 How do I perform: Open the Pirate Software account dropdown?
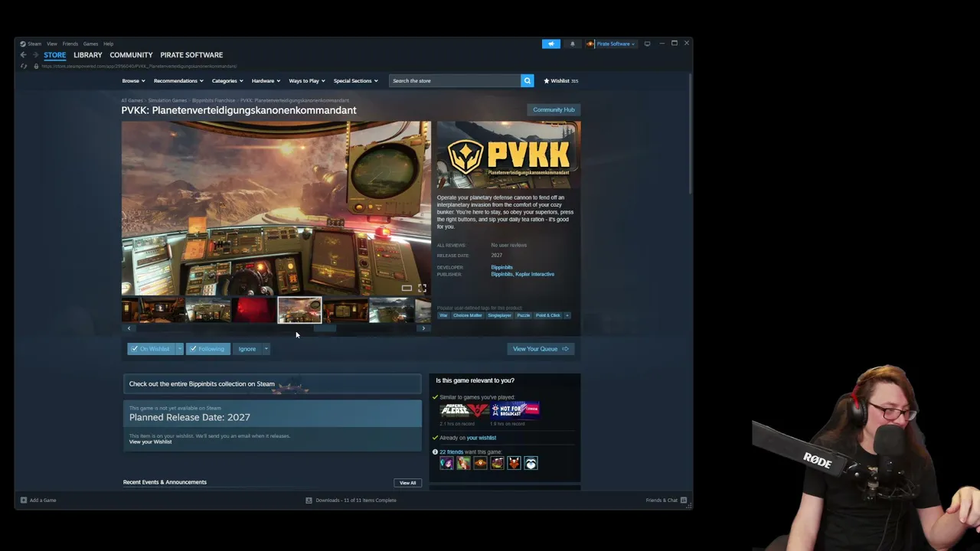tap(611, 44)
